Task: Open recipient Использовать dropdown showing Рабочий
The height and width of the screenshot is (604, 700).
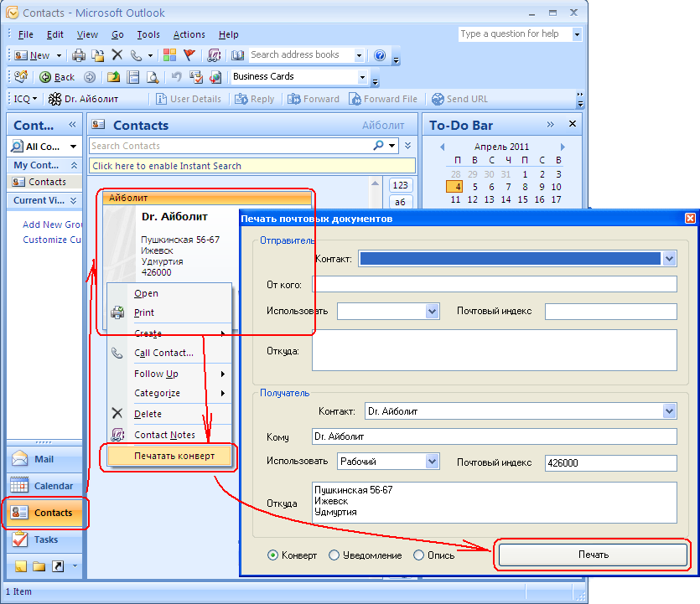Action: point(432,462)
